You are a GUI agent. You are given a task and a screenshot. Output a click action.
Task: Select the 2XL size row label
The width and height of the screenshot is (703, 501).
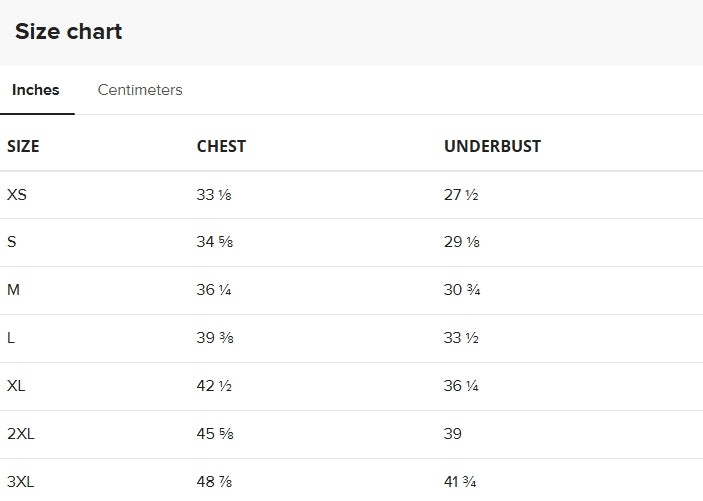21,434
